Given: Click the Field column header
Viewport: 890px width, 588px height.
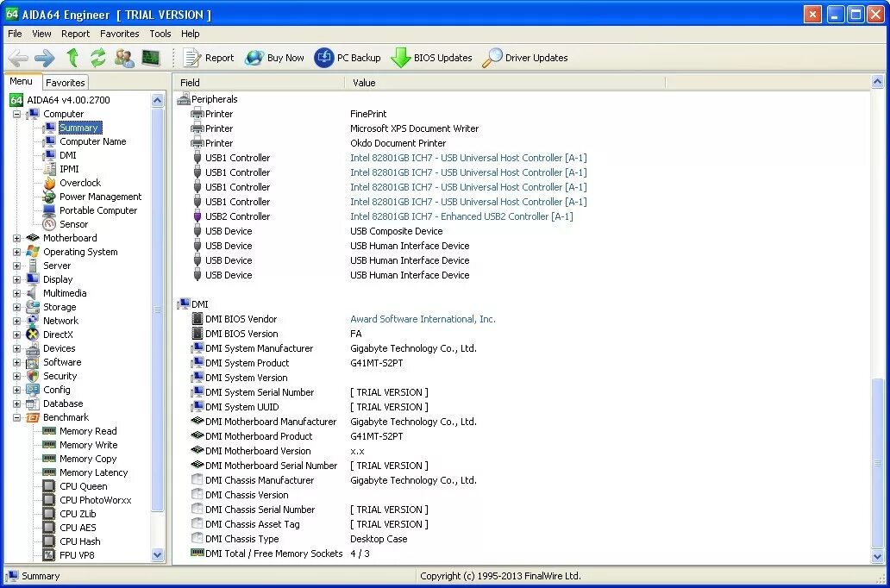Looking at the screenshot, I should 260,82.
